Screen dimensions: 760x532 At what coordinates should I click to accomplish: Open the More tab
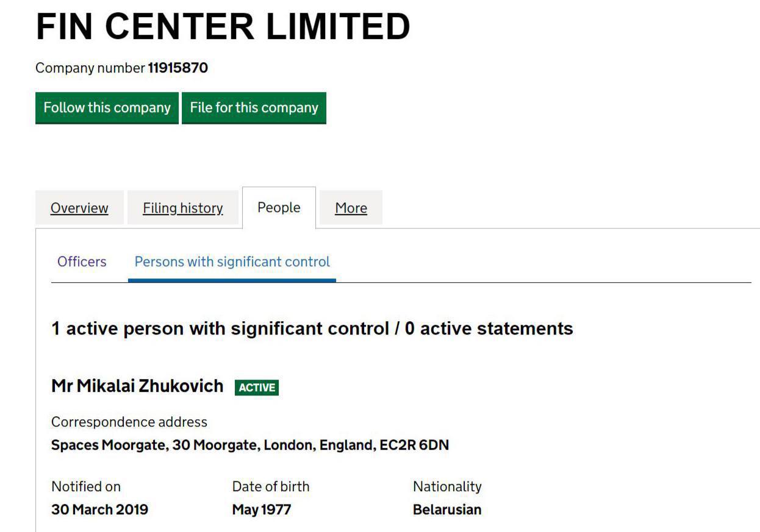pyautogui.click(x=351, y=208)
